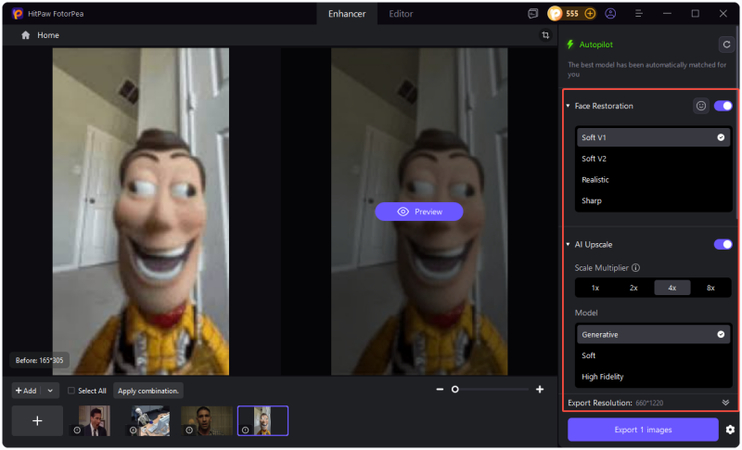742x450 pixels.
Task: Turn off the Face Restoration switch
Action: point(723,106)
